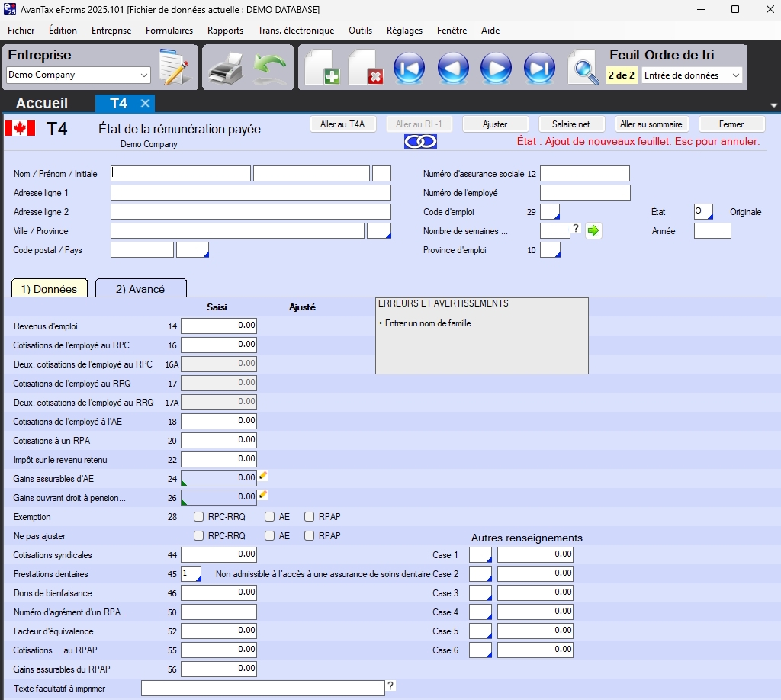
Task: Check Ne pas ajuster AE box
Action: pyautogui.click(x=269, y=536)
